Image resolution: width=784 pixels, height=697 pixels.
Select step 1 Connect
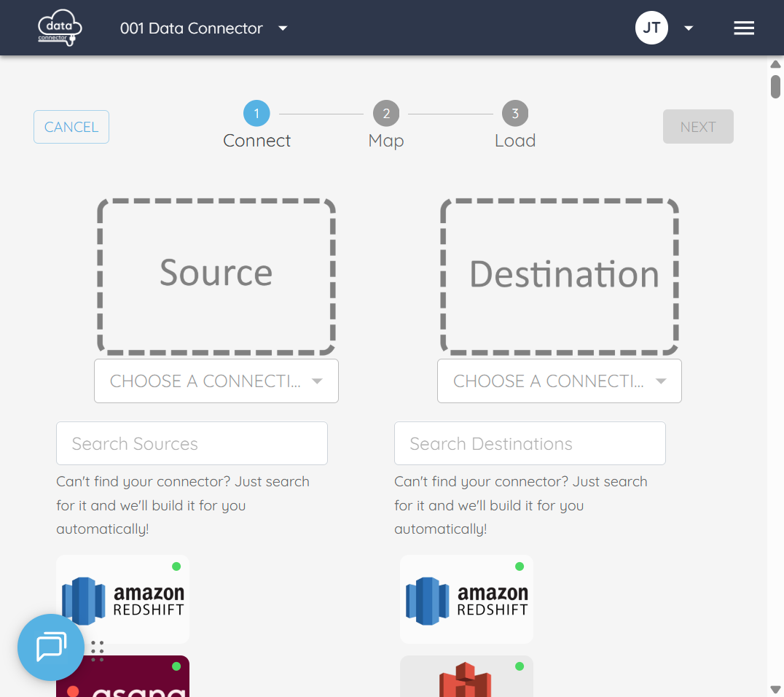point(256,125)
